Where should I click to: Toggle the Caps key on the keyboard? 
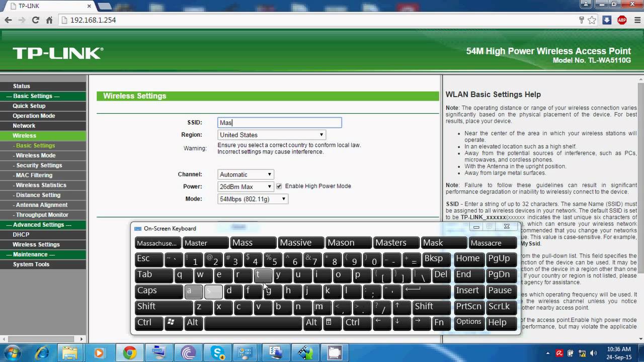(159, 291)
